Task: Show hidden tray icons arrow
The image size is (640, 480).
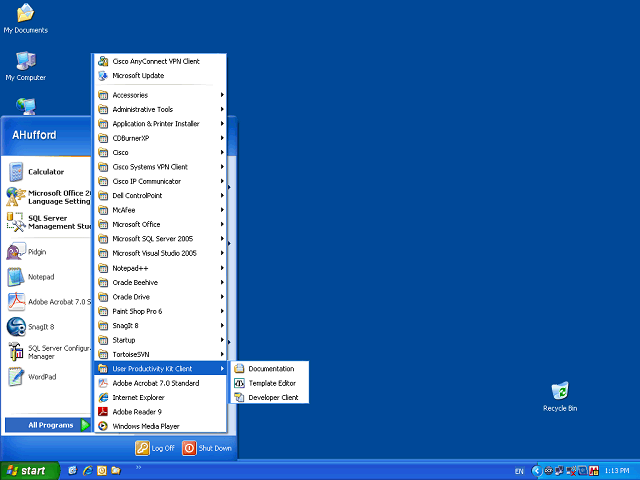Action: click(537, 471)
